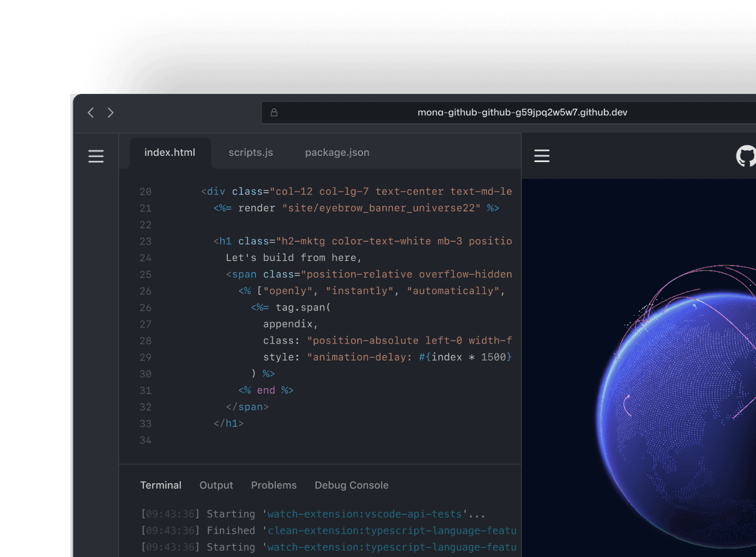Place cursor on 'appendix,' line
This screenshot has width=756, height=557.
click(290, 324)
